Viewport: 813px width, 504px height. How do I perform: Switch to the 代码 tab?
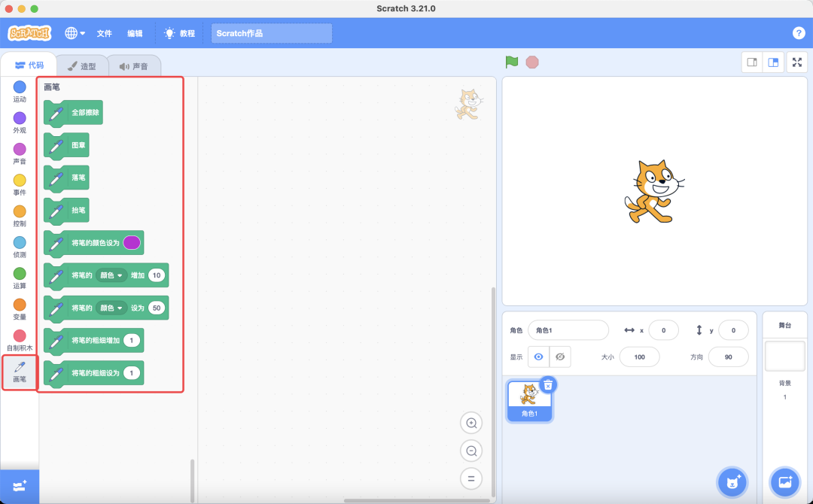pyautogui.click(x=29, y=65)
